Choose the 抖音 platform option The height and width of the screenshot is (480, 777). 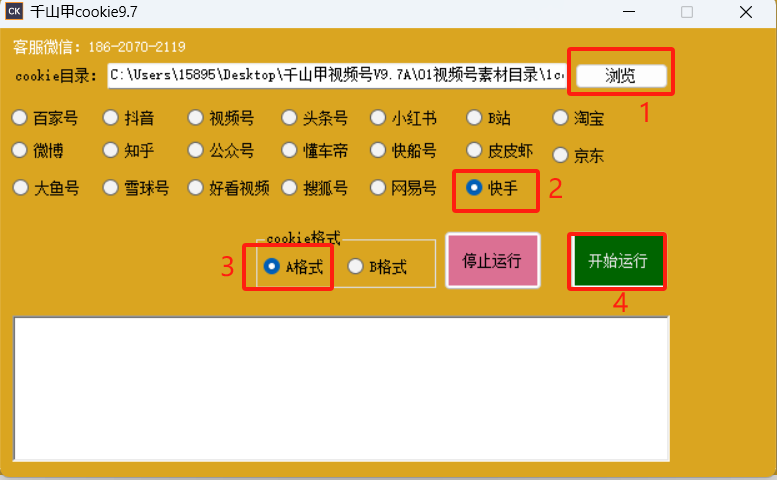click(111, 118)
